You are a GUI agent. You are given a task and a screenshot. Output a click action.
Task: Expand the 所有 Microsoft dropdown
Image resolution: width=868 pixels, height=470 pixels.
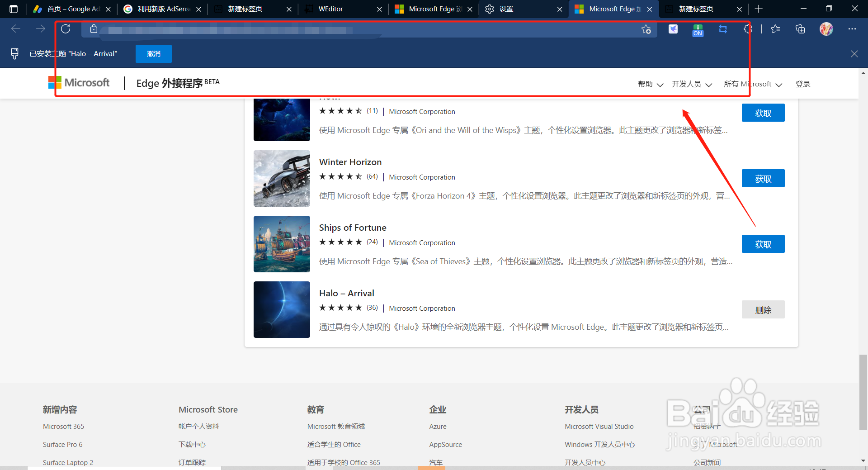pyautogui.click(x=753, y=84)
